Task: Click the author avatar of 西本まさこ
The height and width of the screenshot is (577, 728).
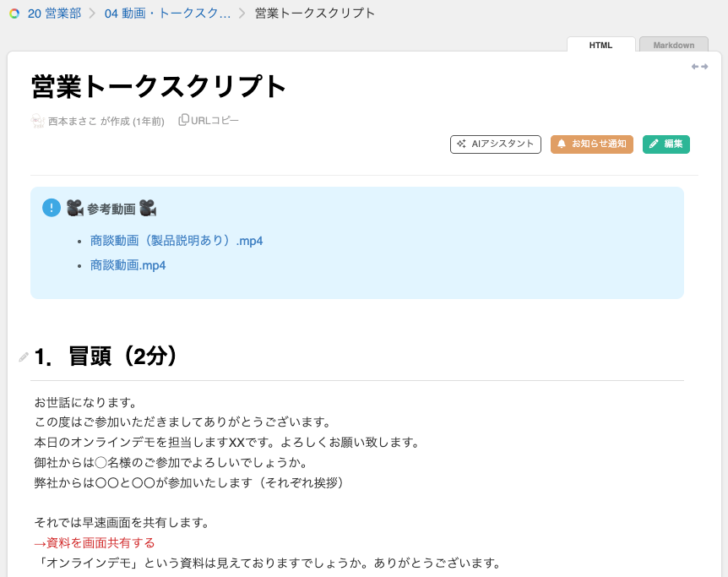Action: [37, 121]
